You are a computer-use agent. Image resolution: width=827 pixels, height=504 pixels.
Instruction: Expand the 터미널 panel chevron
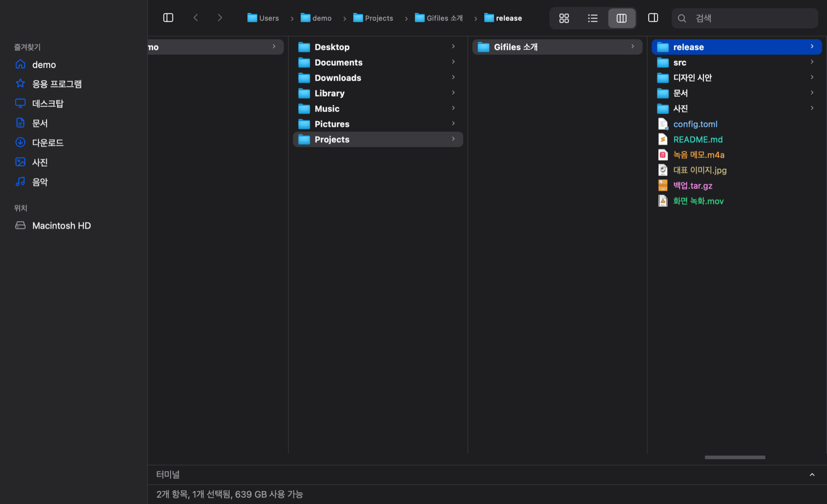[812, 475]
